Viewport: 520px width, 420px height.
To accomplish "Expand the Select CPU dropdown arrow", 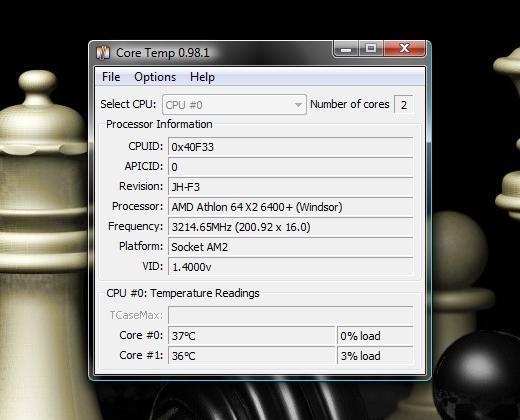I will point(298,105).
